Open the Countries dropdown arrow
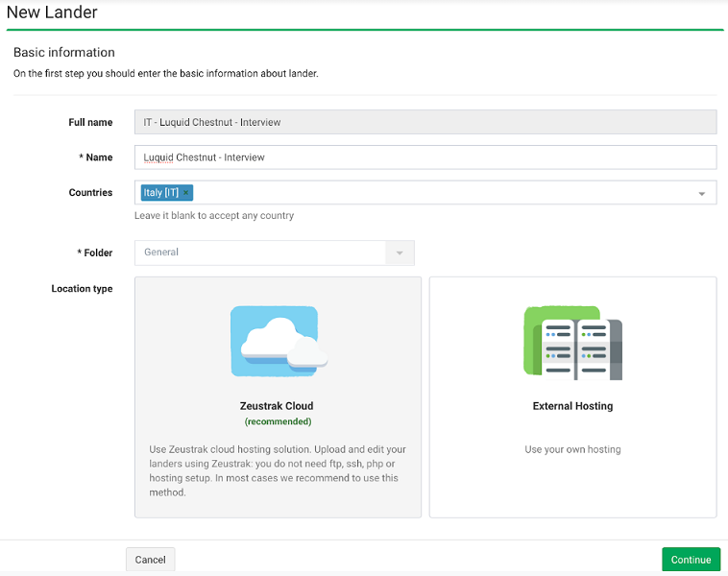728x576 pixels. (701, 194)
